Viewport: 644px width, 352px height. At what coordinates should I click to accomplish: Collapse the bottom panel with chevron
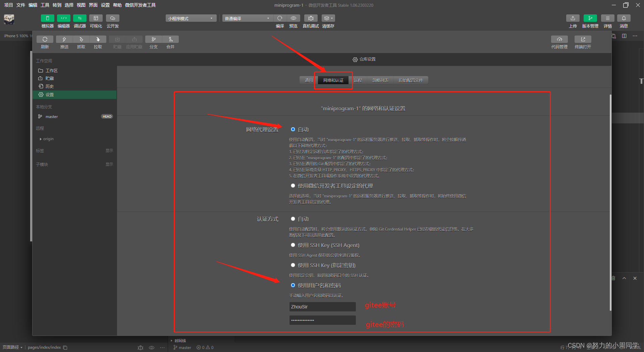[624, 278]
